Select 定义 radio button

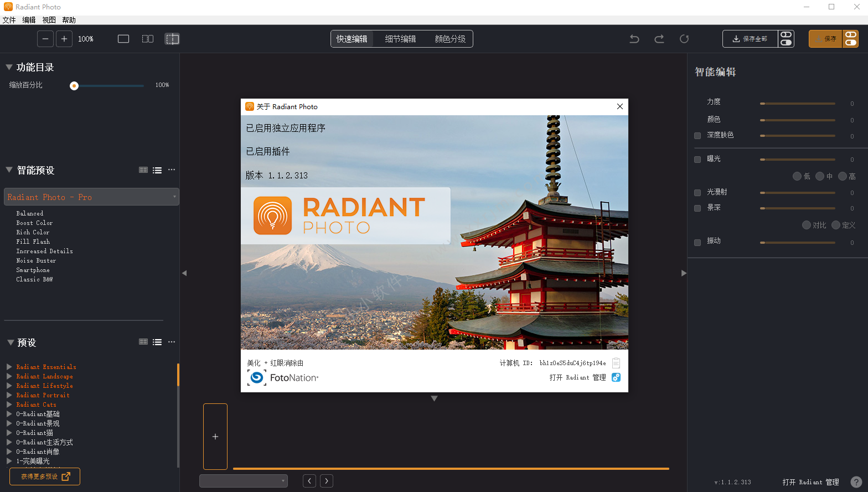836,225
